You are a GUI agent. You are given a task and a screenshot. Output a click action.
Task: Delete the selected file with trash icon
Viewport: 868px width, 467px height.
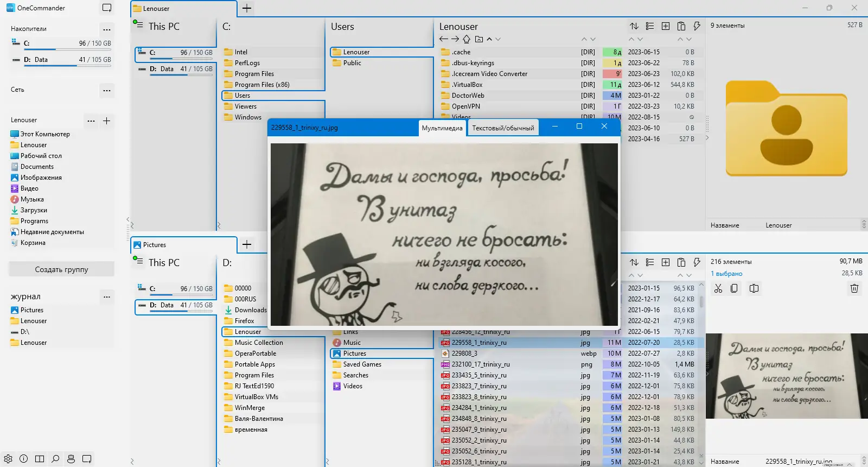click(x=854, y=288)
